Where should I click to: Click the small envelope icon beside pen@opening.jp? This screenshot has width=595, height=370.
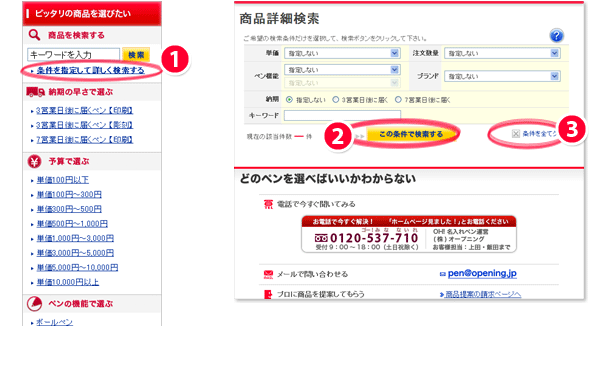(442, 274)
